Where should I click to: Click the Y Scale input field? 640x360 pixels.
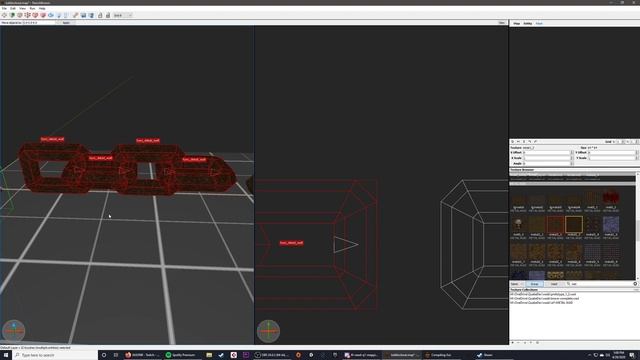click(611, 158)
